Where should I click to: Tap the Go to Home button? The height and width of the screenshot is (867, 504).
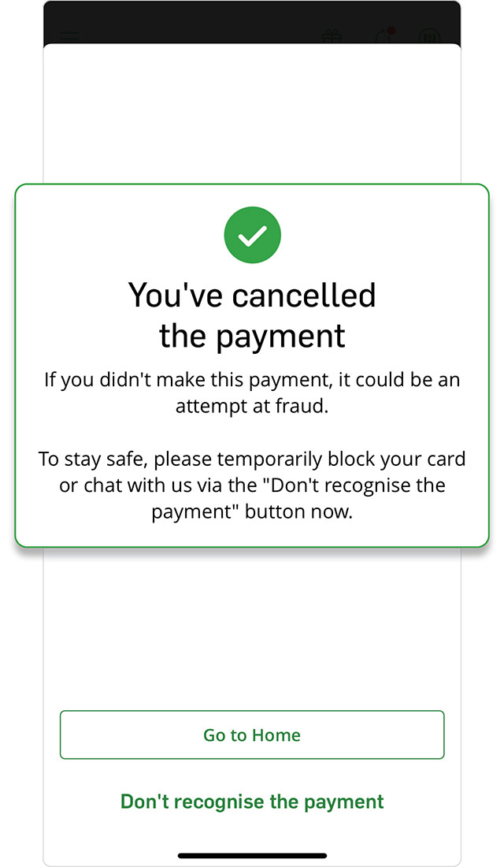pyautogui.click(x=252, y=735)
